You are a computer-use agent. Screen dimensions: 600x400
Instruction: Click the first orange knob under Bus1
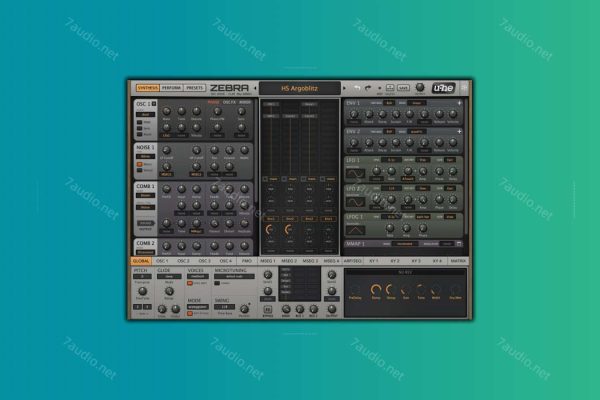click(270, 230)
